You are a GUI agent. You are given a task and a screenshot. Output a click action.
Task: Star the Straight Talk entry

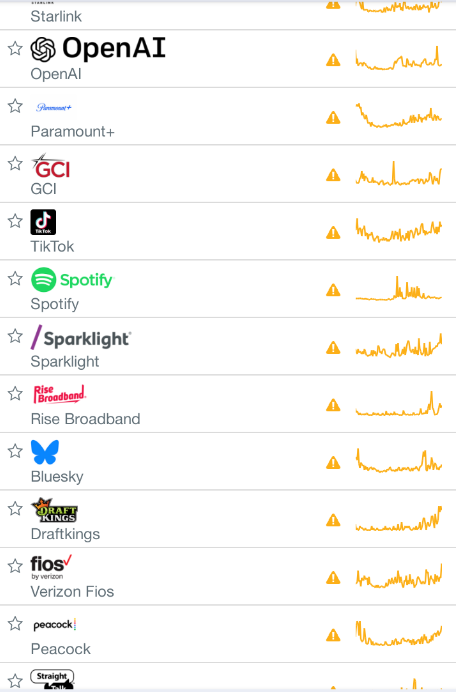(15, 681)
